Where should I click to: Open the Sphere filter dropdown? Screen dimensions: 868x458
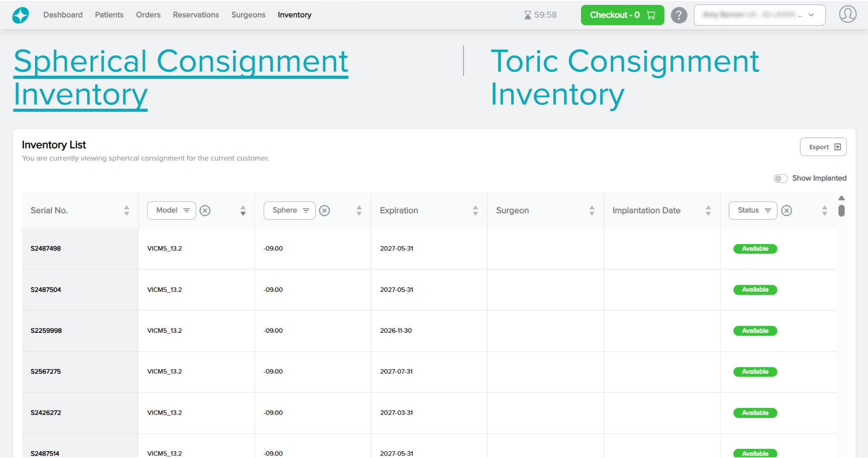point(289,211)
